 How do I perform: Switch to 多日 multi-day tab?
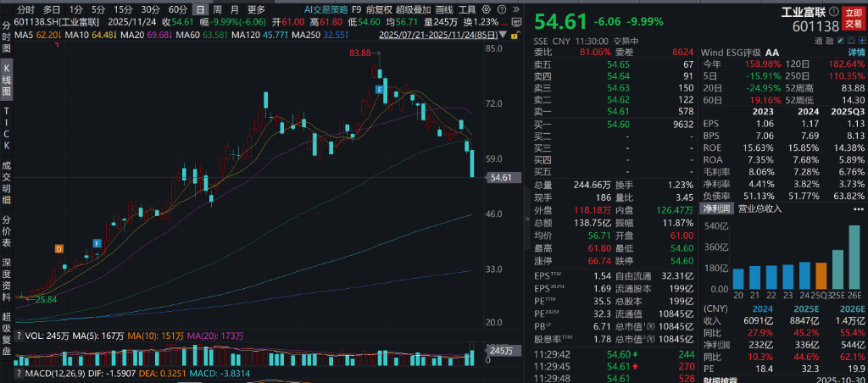click(x=52, y=9)
